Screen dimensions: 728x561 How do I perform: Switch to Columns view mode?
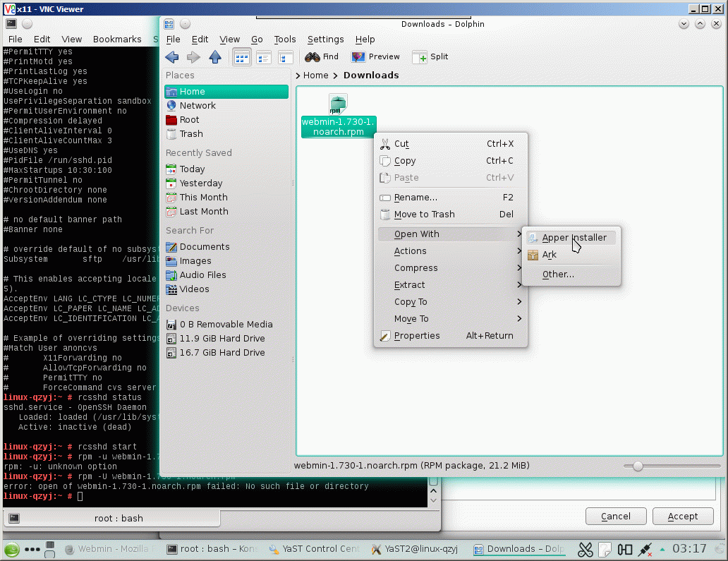coord(286,57)
